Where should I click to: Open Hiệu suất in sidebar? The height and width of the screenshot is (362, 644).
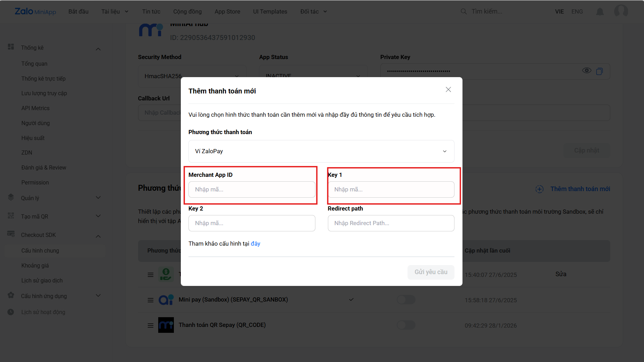pos(33,138)
